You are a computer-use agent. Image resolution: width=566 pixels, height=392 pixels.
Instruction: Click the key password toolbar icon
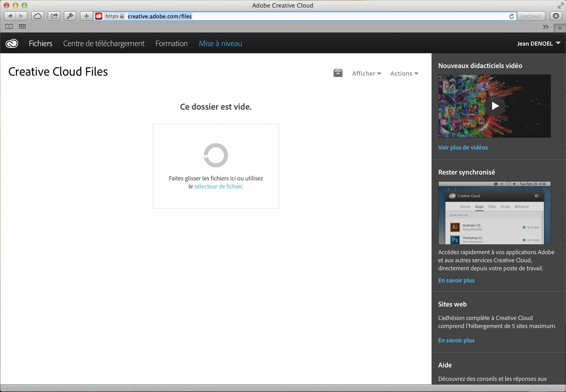[x=70, y=16]
